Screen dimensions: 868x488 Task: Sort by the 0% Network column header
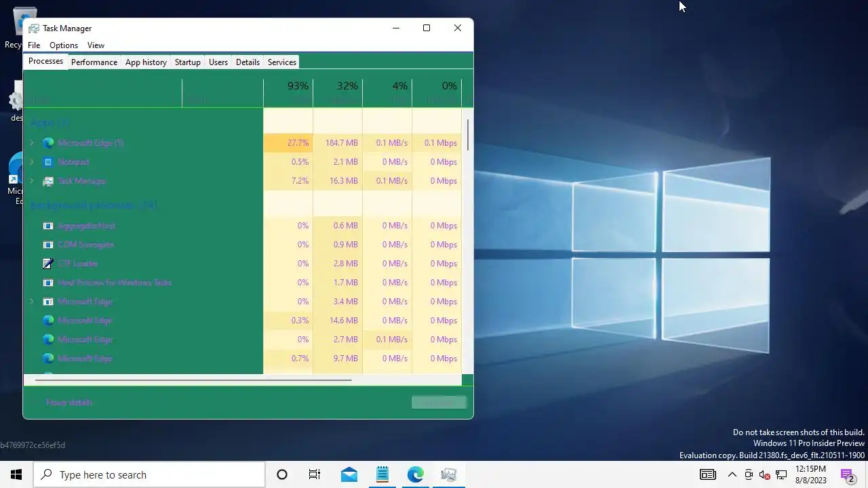point(437,93)
